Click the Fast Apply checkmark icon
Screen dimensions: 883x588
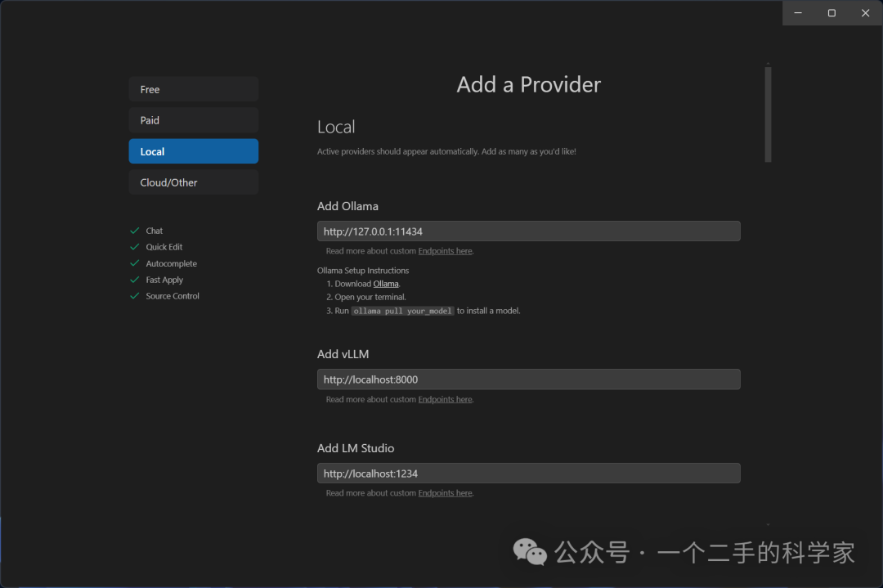point(135,280)
